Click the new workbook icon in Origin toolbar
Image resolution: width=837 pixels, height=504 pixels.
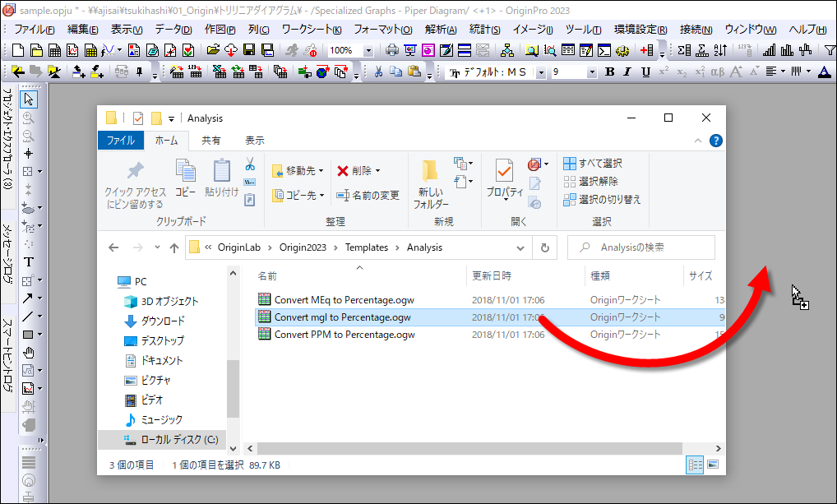tap(54, 50)
